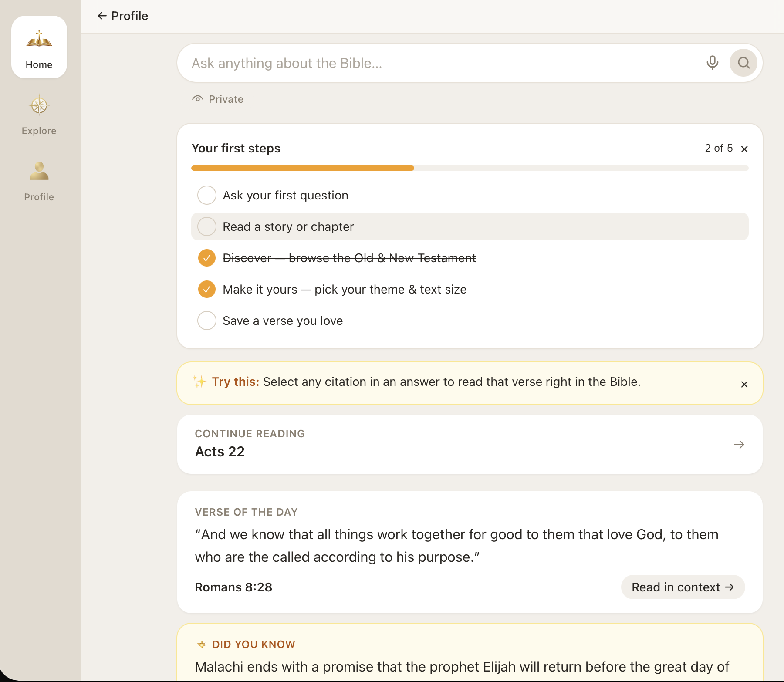Dismiss the Your first steps card
This screenshot has height=682, width=784.
click(x=744, y=149)
